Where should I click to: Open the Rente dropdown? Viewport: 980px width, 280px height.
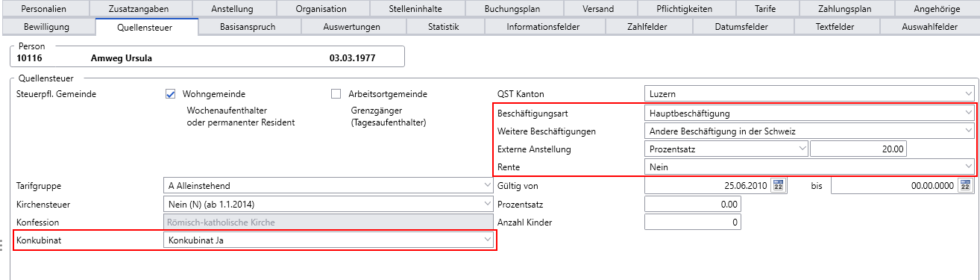pyautogui.click(x=809, y=167)
